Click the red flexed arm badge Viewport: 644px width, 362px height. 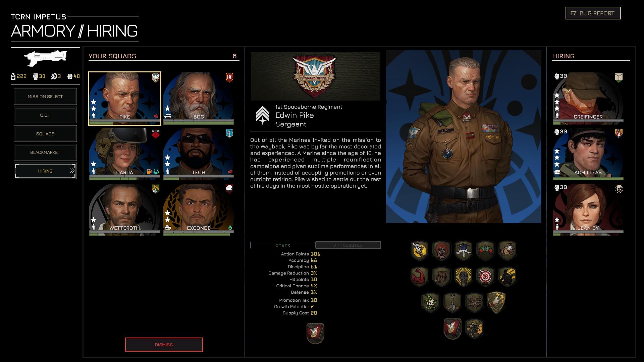click(420, 277)
